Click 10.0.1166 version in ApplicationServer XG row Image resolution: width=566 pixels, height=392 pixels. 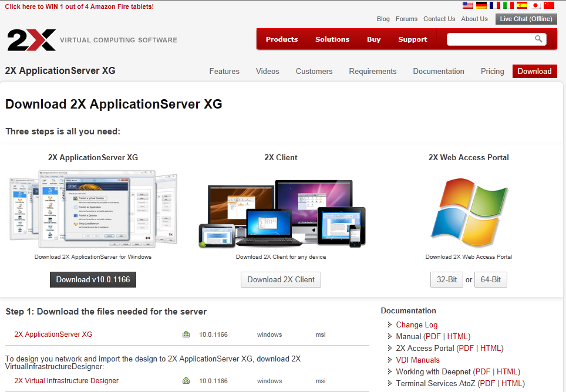[213, 334]
